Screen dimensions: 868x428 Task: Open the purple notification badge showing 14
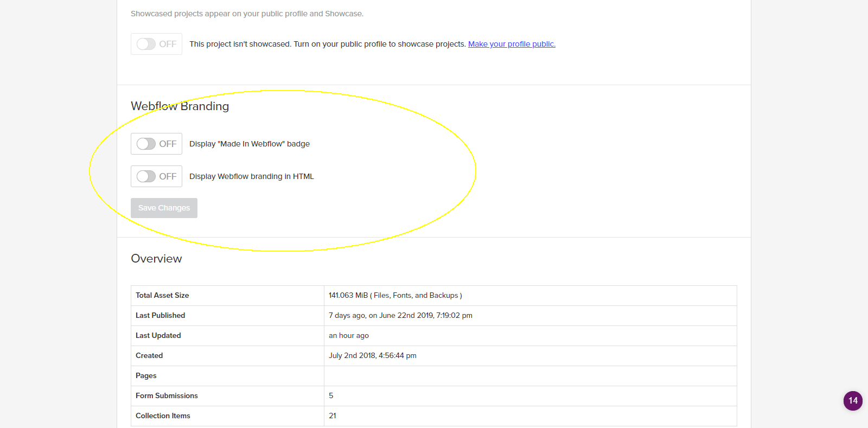[853, 401]
